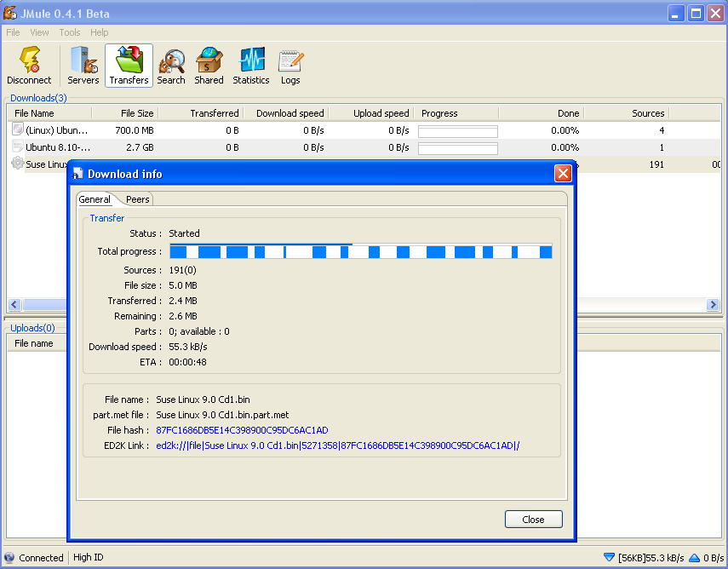Open the Shared files view
Image resolution: width=728 pixels, height=569 pixels.
209,66
